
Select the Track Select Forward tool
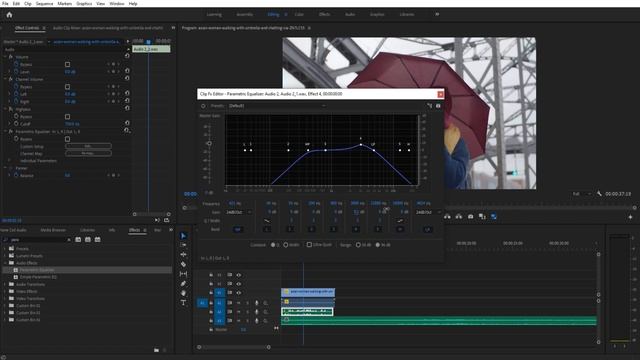click(x=183, y=245)
